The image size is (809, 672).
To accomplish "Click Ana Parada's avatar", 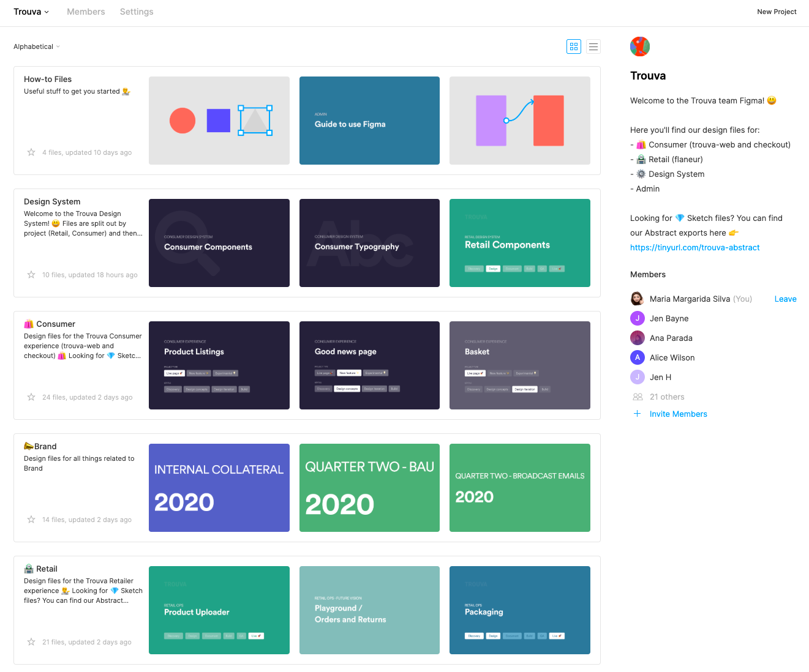I will pyautogui.click(x=638, y=338).
